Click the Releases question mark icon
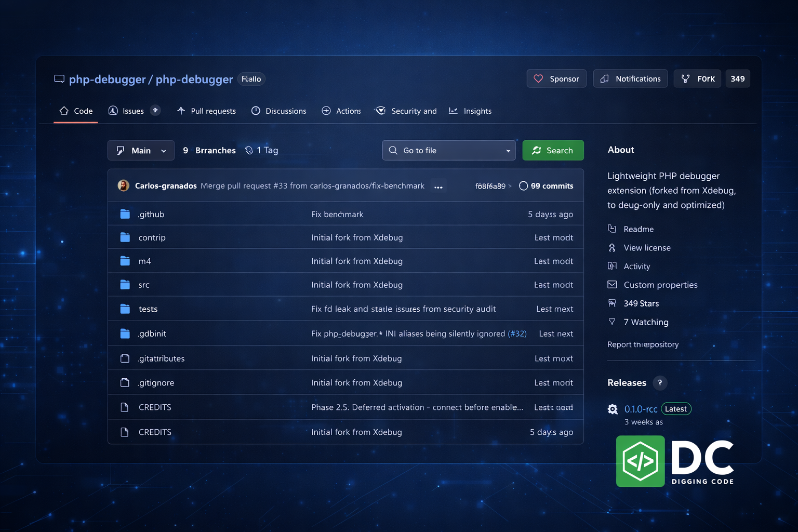Screen dimensions: 798x532 tap(660, 383)
